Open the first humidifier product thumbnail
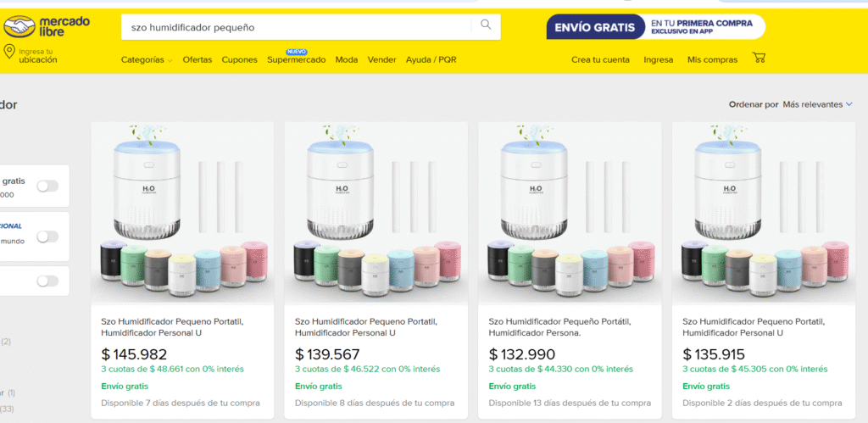868x423 pixels. [182, 214]
